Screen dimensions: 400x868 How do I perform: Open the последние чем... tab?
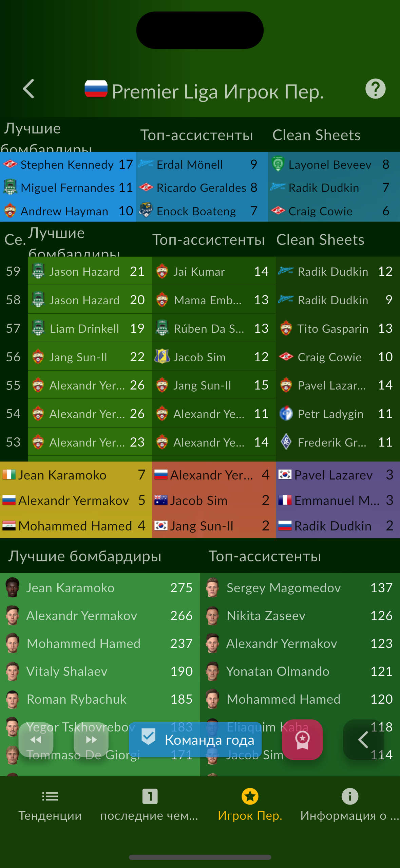(150, 806)
